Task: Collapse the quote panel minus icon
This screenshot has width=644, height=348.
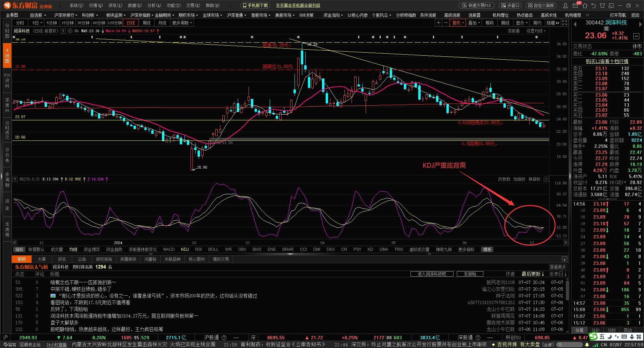Action: tap(636, 36)
